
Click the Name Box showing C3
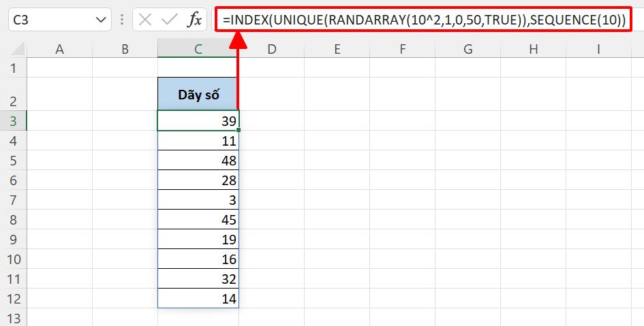point(59,19)
